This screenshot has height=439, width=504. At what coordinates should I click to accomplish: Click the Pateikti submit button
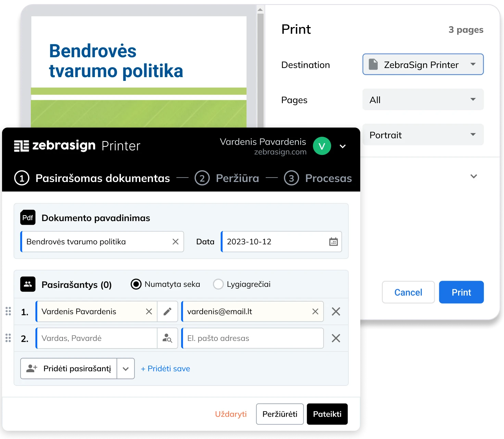327,414
